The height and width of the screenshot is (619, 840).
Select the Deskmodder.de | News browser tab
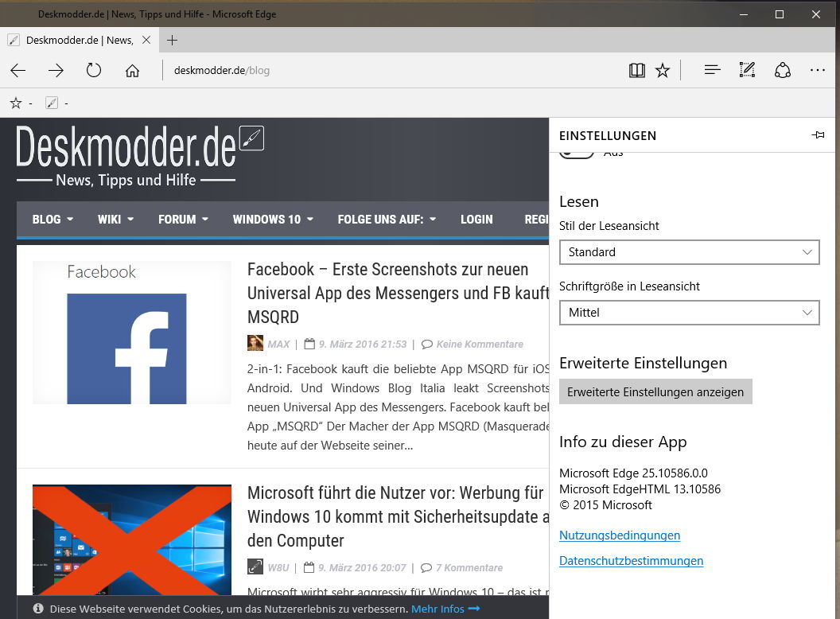pos(80,40)
